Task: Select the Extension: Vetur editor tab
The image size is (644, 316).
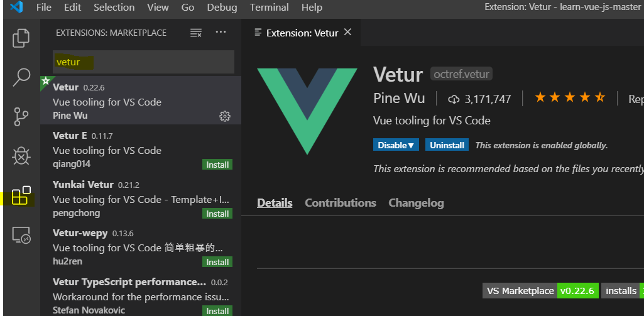Action: 302,33
